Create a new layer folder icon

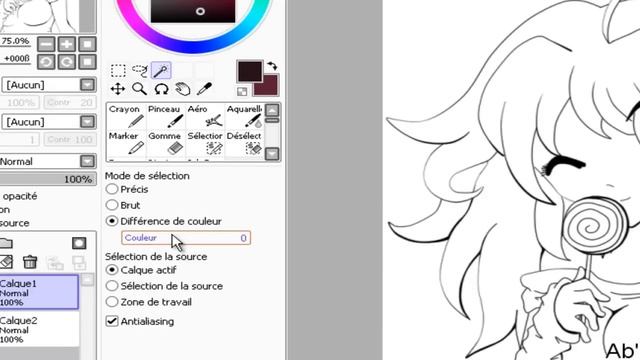[x=6, y=243]
